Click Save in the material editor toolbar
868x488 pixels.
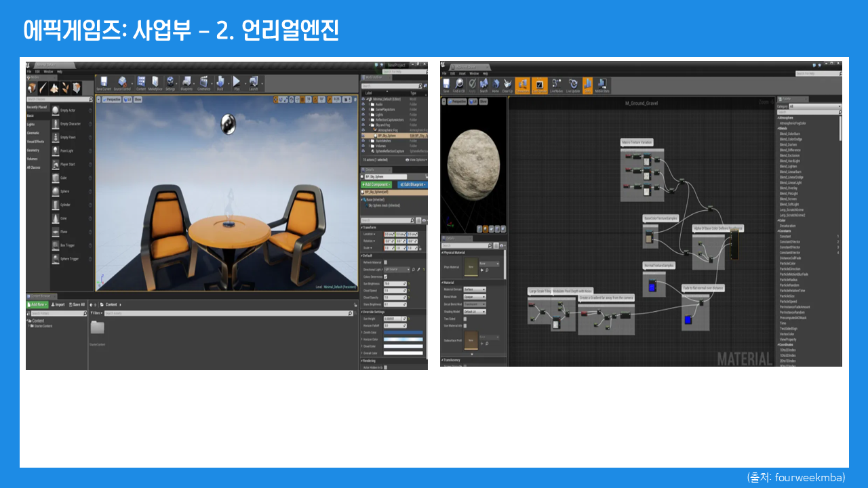click(446, 85)
